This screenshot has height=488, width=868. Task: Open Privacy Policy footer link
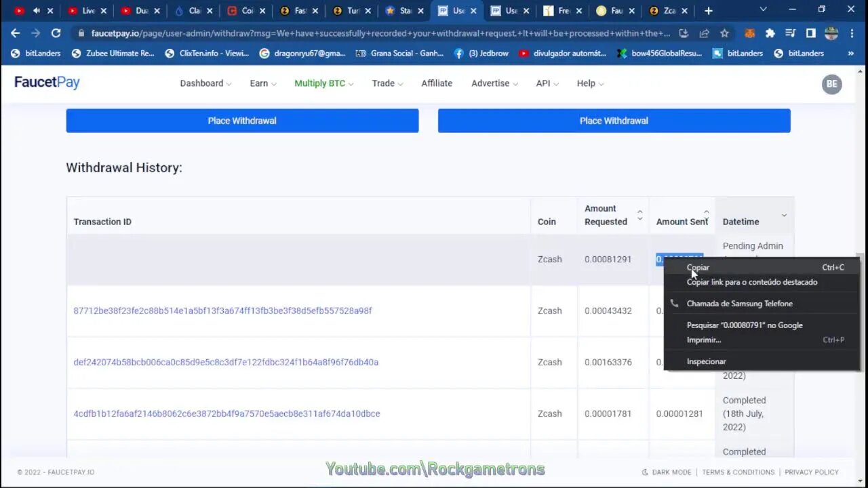[812, 472]
